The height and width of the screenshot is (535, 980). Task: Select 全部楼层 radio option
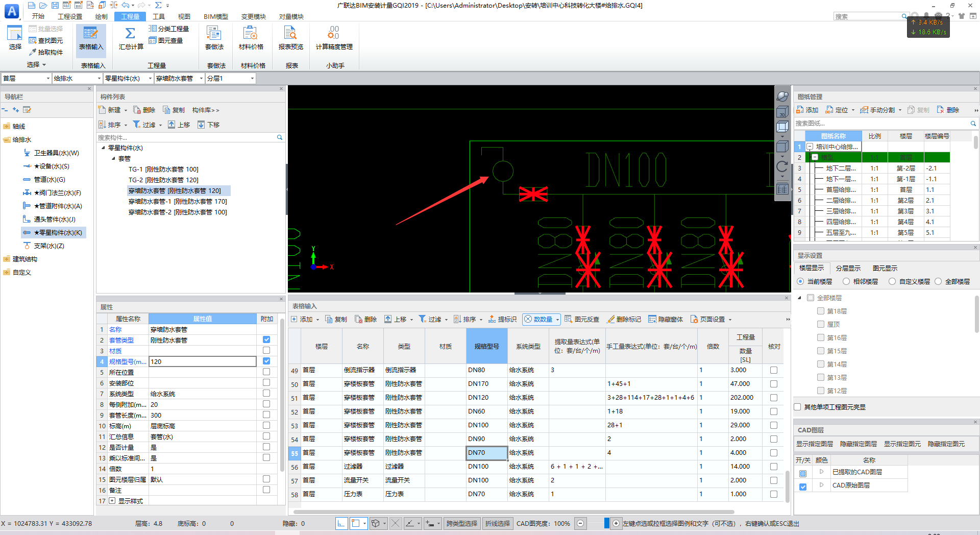(938, 281)
